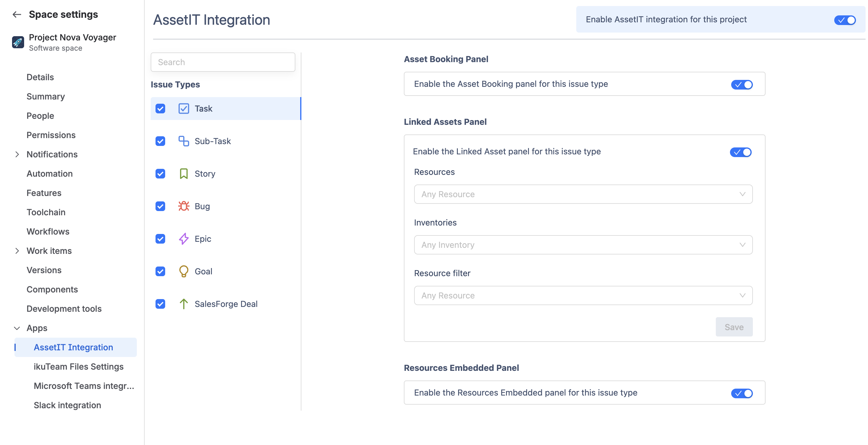Viewport: 868px width, 445px height.
Task: Open the Resources dropdown
Action: tap(583, 194)
